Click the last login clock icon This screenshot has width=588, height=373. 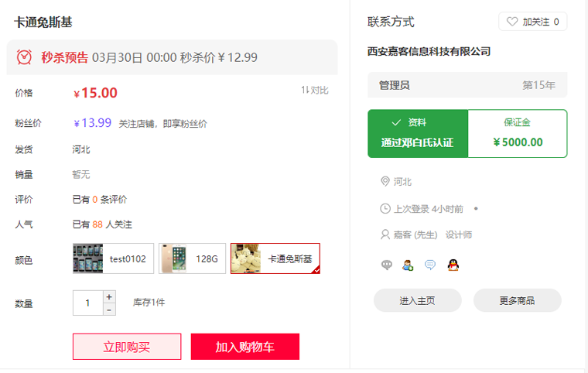tap(385, 208)
